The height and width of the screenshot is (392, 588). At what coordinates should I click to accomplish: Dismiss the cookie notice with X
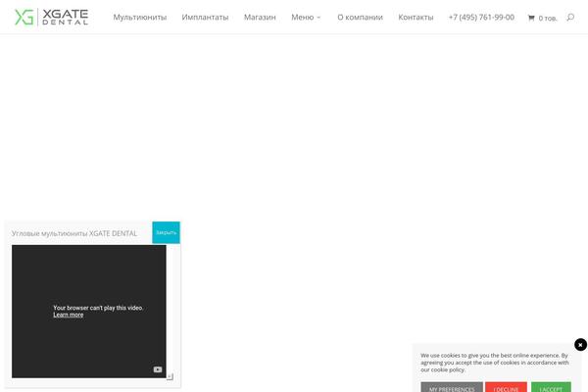point(580,344)
